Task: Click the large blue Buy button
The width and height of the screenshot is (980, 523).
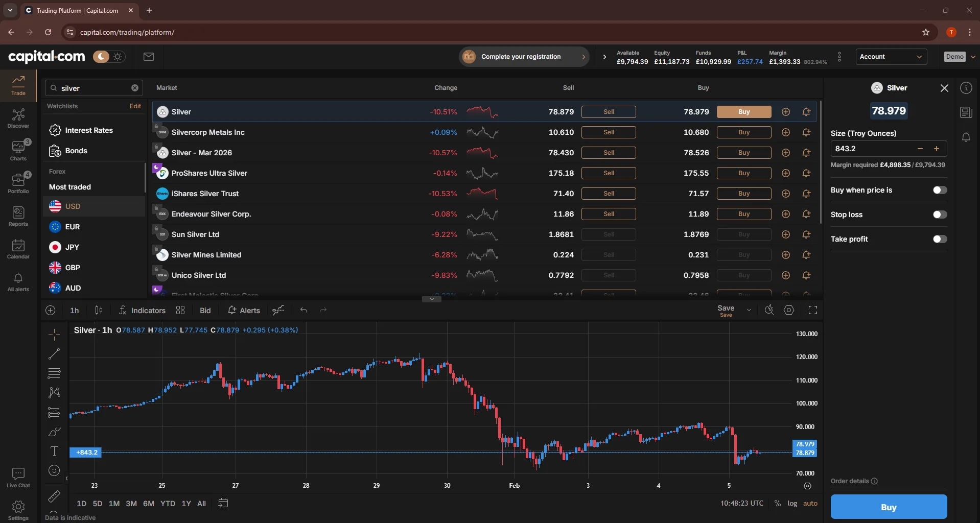Action: point(888,507)
